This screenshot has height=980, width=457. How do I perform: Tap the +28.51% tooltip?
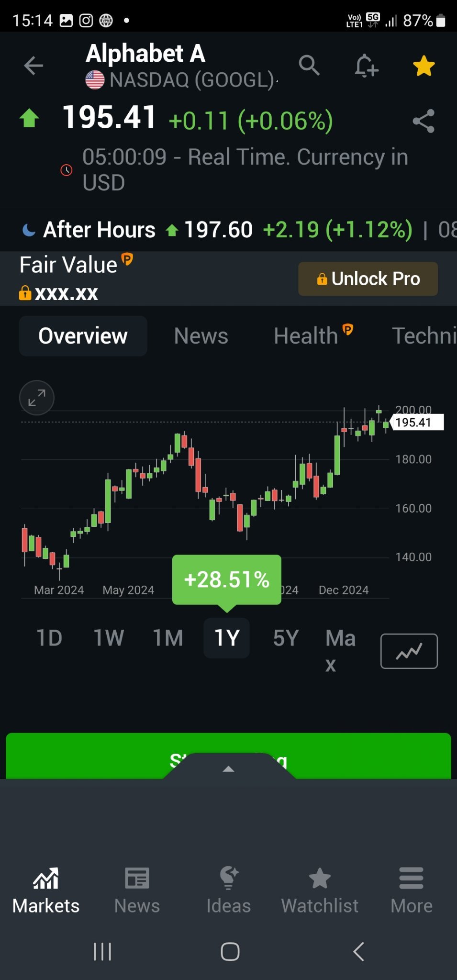(x=227, y=580)
